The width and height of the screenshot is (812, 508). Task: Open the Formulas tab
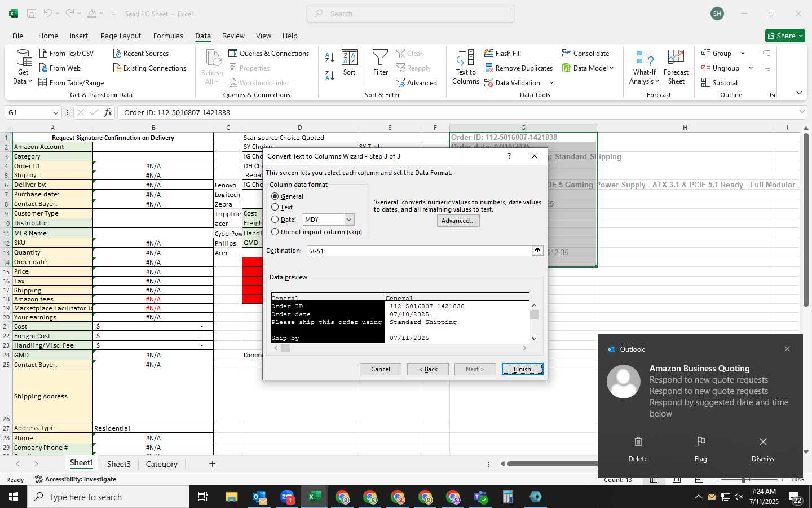point(168,36)
